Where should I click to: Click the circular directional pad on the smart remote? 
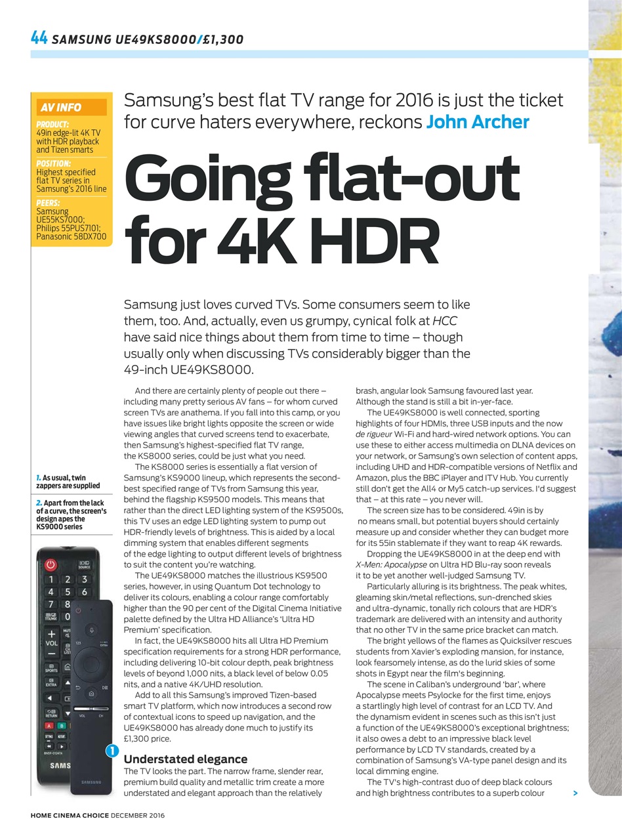click(91, 664)
